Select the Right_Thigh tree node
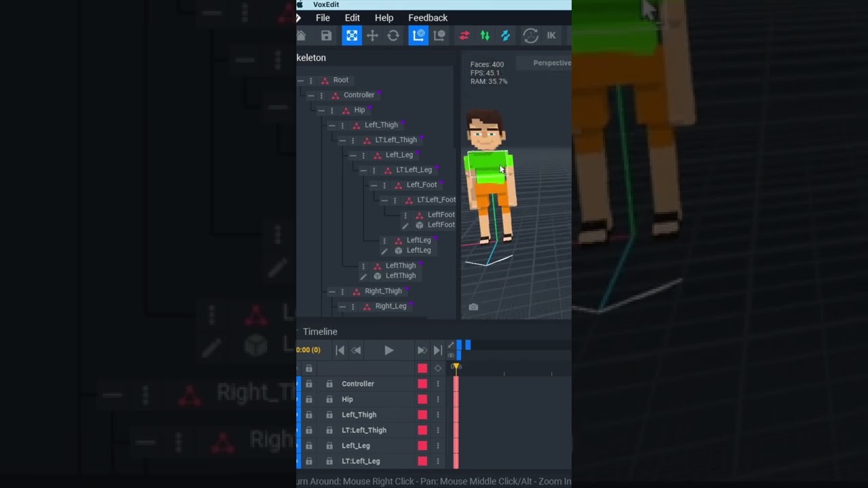868x488 pixels. pyautogui.click(x=383, y=291)
